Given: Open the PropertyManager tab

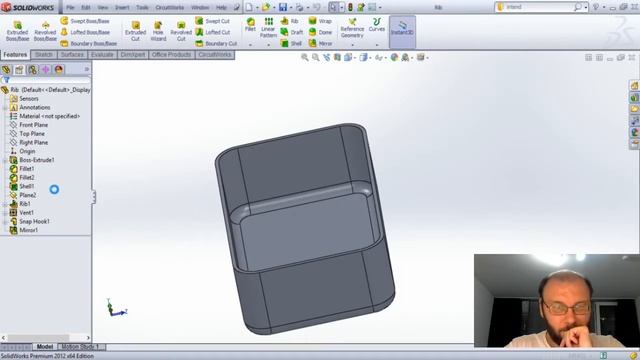Looking at the screenshot, I should tap(19, 70).
